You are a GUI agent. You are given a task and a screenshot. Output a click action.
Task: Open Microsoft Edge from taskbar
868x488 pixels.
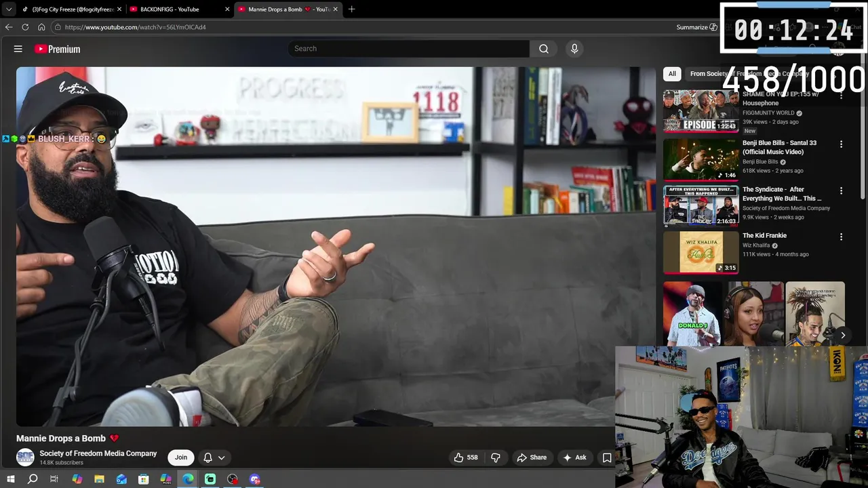[x=188, y=479]
